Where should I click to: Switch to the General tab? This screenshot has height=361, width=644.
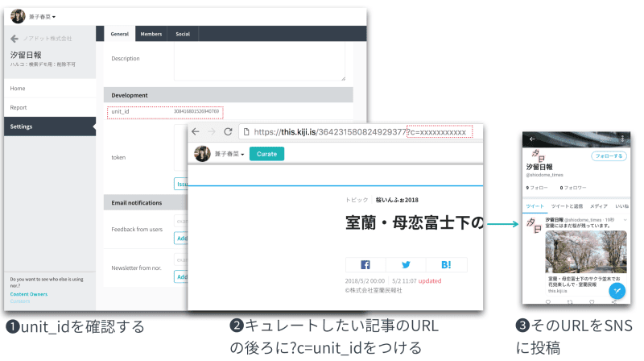pyautogui.click(x=119, y=34)
